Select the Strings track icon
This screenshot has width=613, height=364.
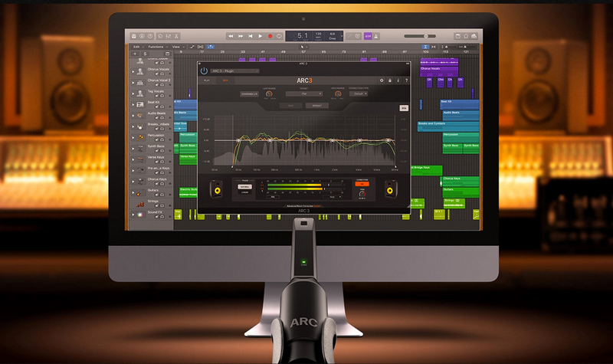coord(140,204)
